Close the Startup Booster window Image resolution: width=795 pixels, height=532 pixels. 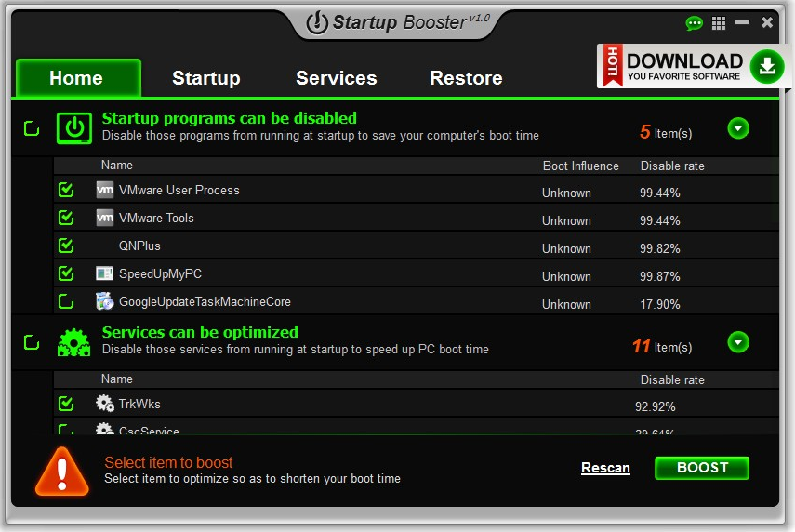[x=767, y=22]
